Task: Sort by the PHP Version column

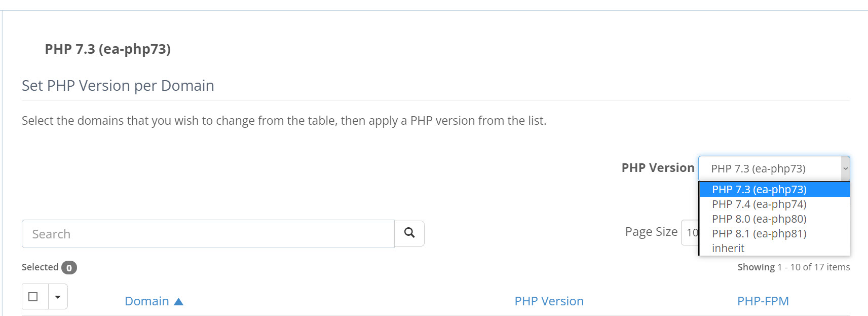Action: [549, 301]
